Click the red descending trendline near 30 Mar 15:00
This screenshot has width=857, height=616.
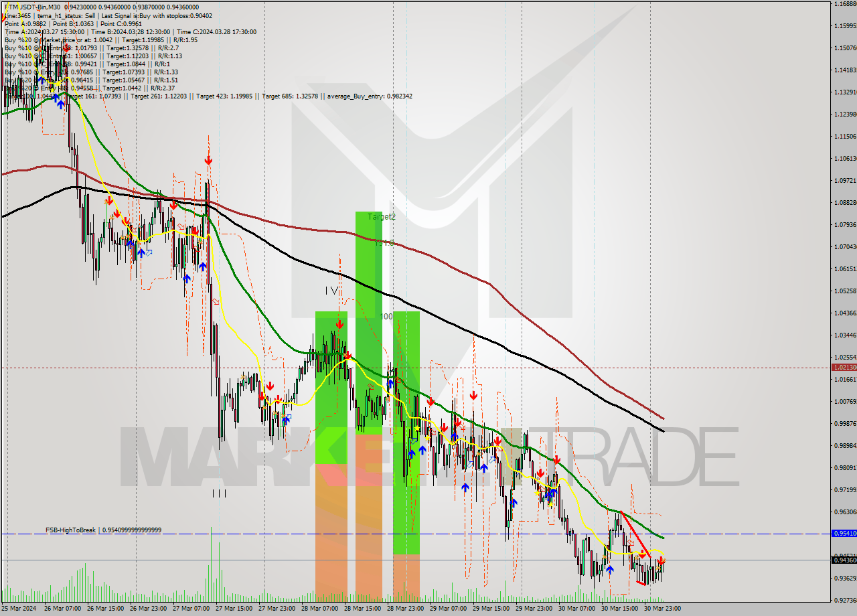click(x=635, y=534)
